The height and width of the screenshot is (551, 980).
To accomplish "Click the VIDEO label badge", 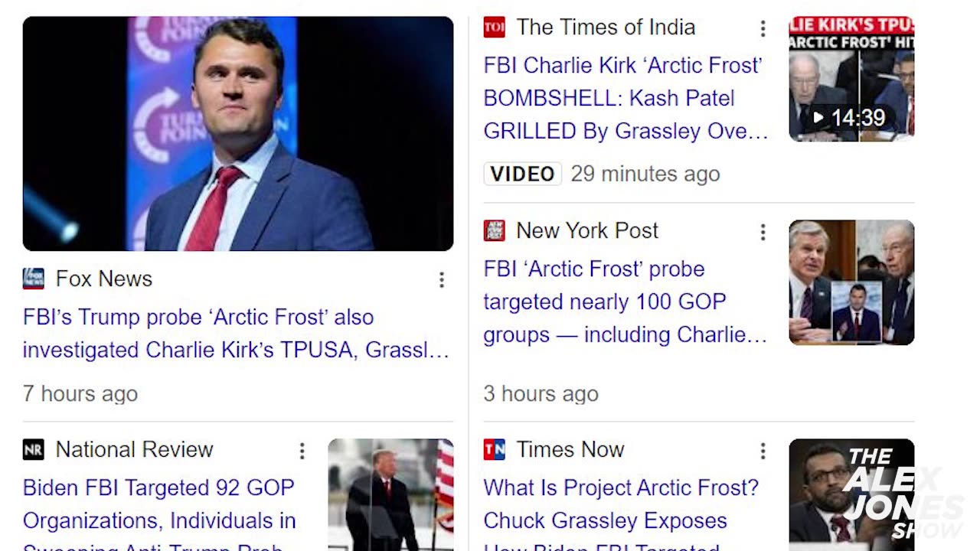I will point(522,174).
